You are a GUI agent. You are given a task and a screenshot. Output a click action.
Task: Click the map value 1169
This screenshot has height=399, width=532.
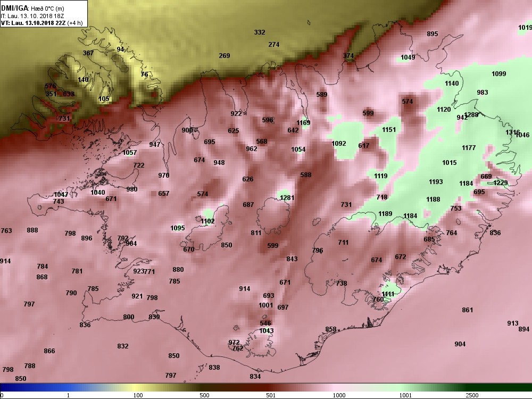coord(303,123)
